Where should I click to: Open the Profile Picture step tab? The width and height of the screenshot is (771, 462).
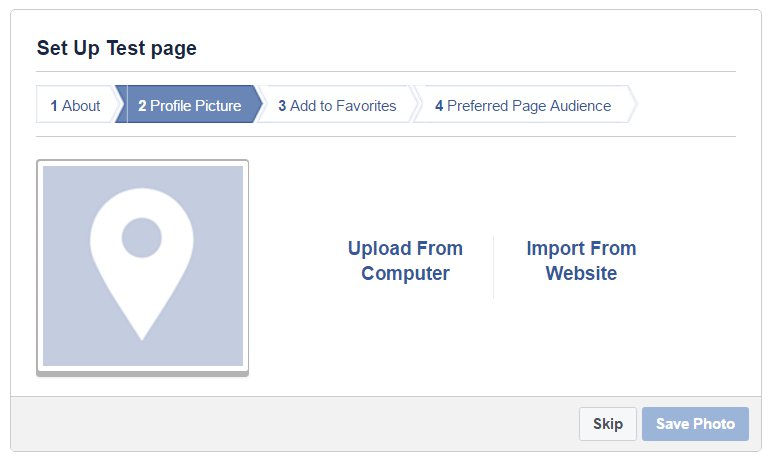pyautogui.click(x=189, y=104)
